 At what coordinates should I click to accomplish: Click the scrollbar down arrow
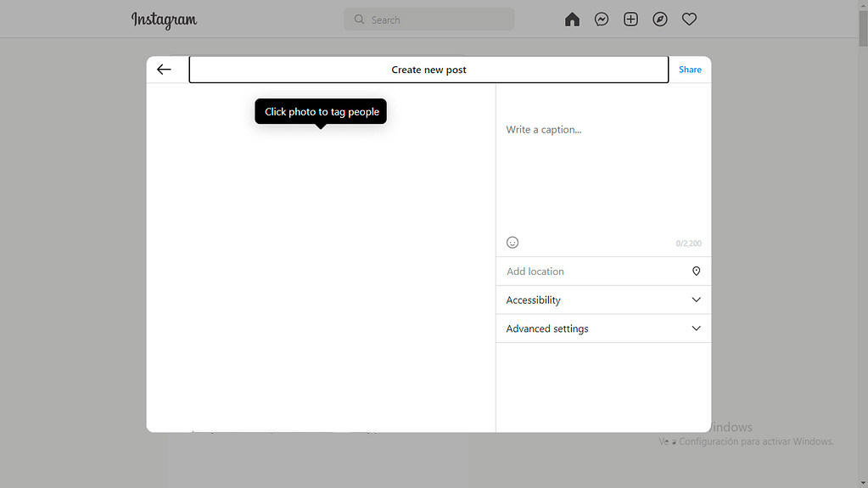[863, 484]
